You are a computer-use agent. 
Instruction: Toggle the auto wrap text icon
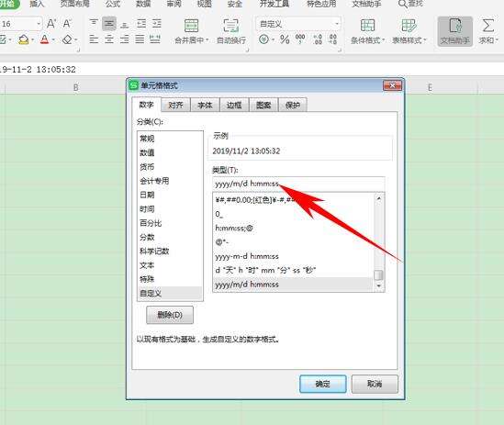(230, 26)
